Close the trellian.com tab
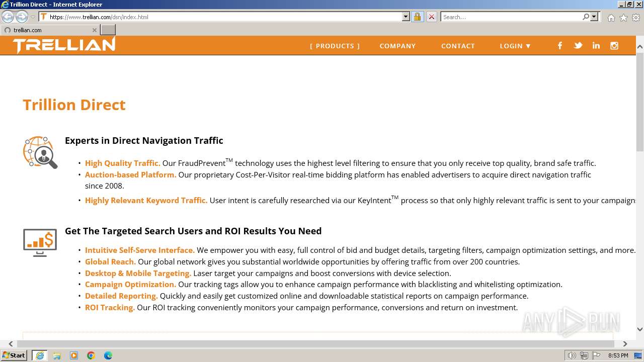This screenshot has width=644, height=362. click(x=94, y=30)
